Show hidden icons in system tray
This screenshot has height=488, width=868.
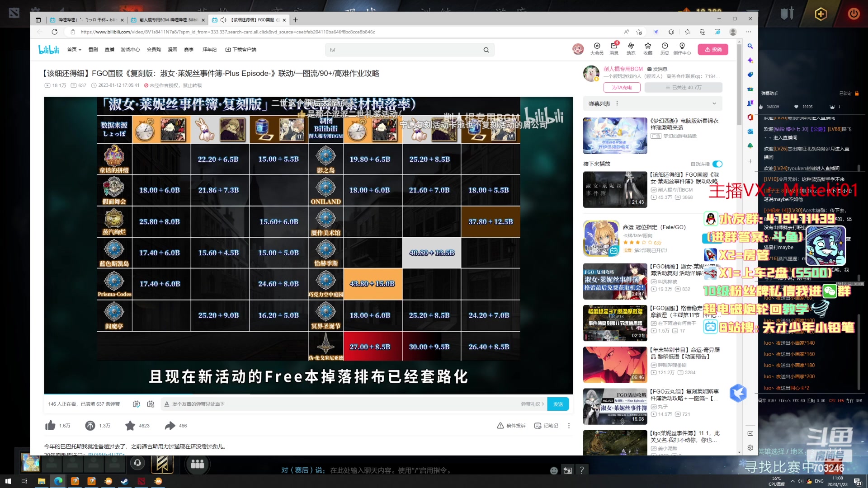(x=793, y=481)
